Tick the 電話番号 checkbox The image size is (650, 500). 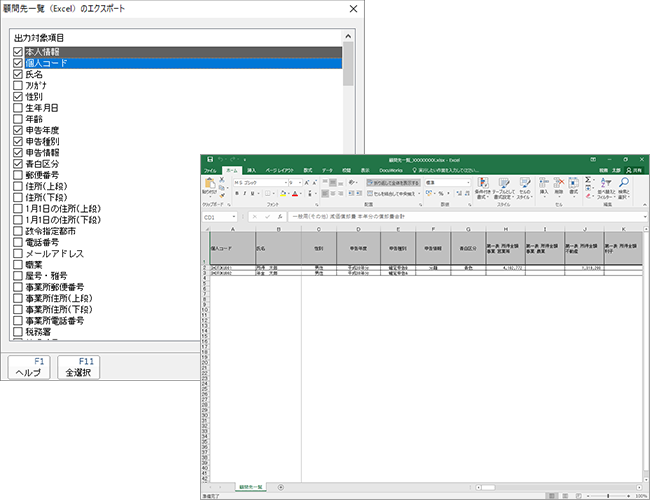(18, 242)
